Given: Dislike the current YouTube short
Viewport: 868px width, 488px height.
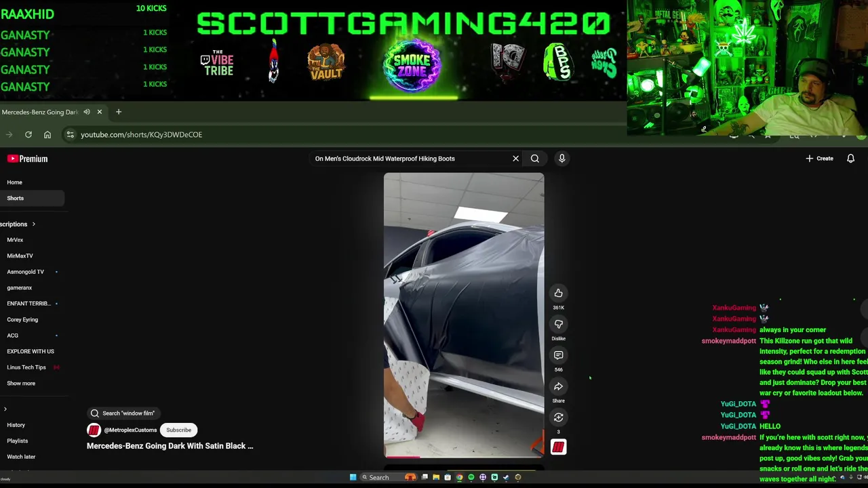Looking at the screenshot, I should 558,324.
